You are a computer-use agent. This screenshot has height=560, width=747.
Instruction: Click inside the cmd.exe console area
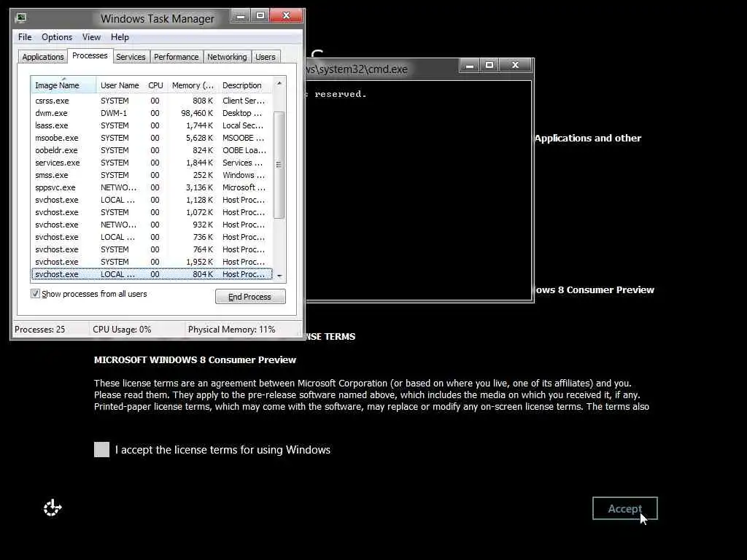(x=418, y=190)
